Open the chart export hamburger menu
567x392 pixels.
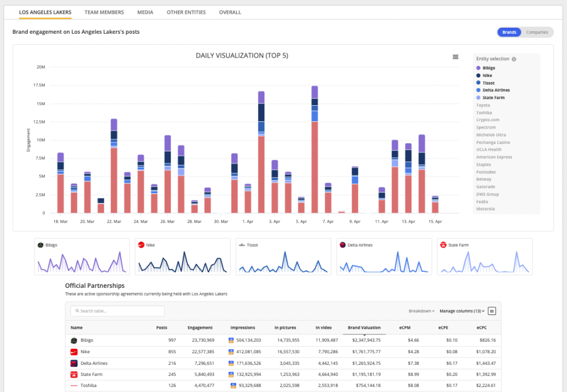pos(456,56)
